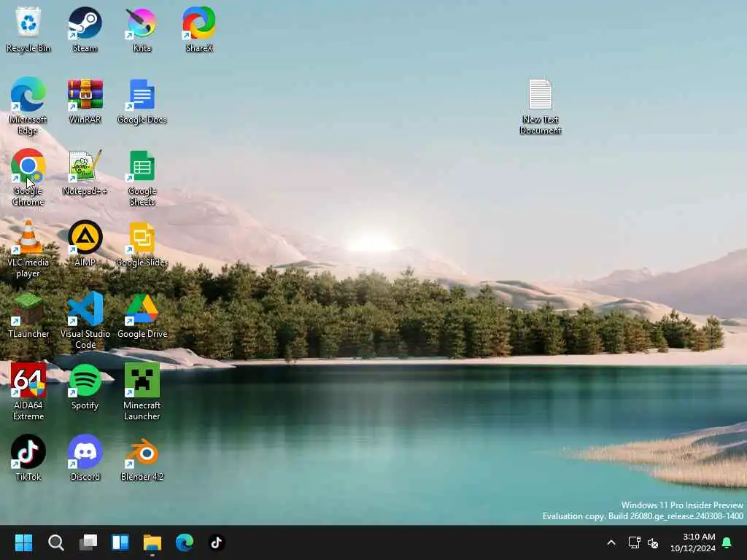Open the Windows Start menu

pos(23,542)
